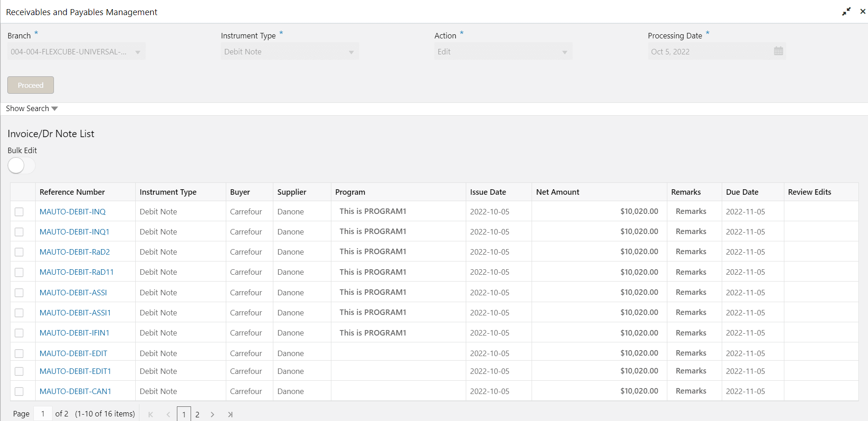Tick the checkbox for MAUTO-DEBIT-INQ1

(x=19, y=232)
